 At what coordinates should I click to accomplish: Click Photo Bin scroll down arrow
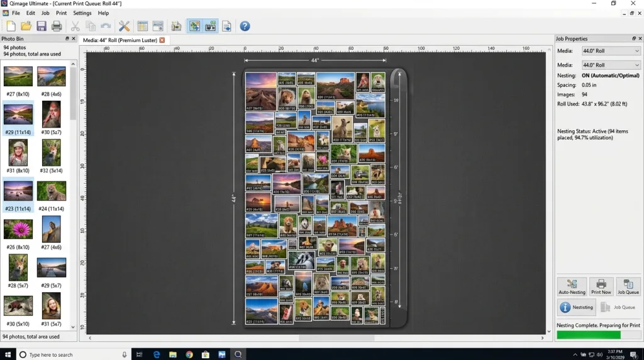tap(73, 327)
